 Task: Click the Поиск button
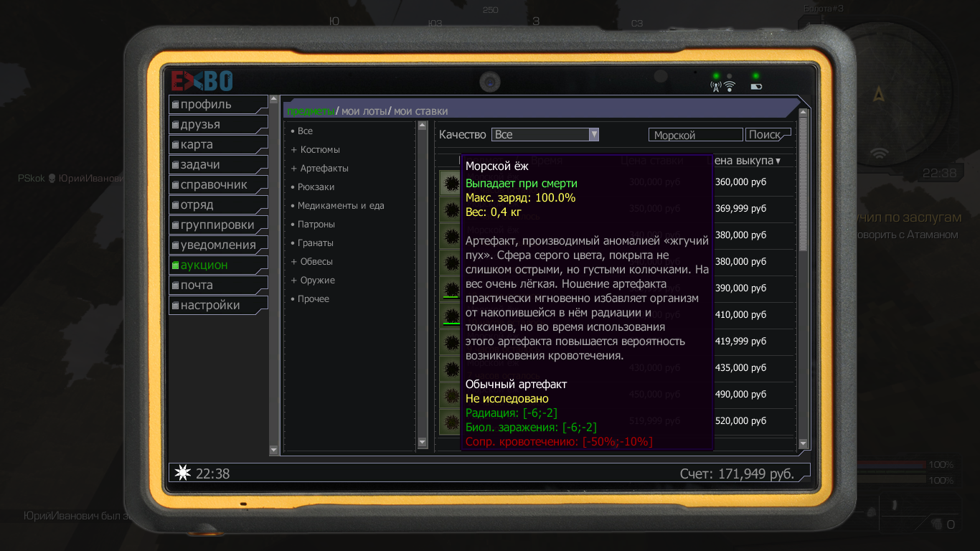768,135
